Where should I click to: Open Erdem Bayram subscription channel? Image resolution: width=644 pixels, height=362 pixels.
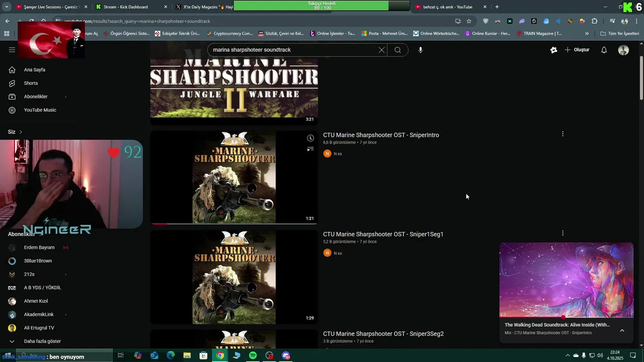click(39, 247)
